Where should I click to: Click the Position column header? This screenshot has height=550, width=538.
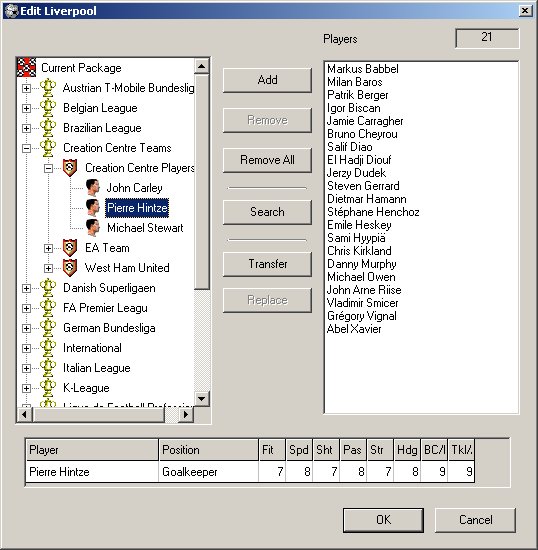coord(208,450)
